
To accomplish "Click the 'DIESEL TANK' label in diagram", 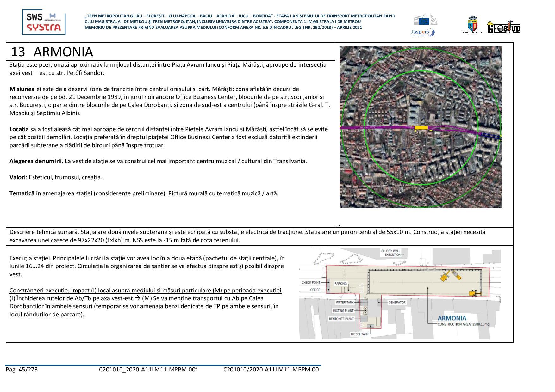I will click(x=359, y=334).
